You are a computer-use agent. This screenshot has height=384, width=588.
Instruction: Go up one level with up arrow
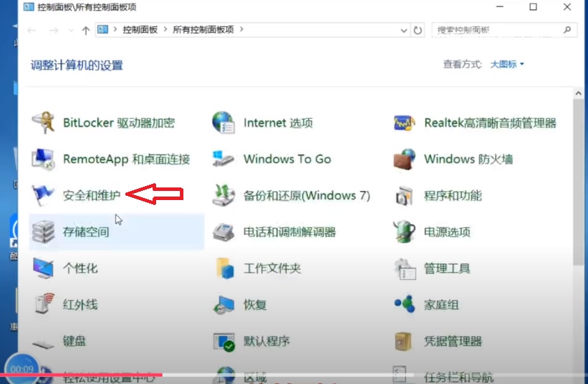[x=85, y=30]
